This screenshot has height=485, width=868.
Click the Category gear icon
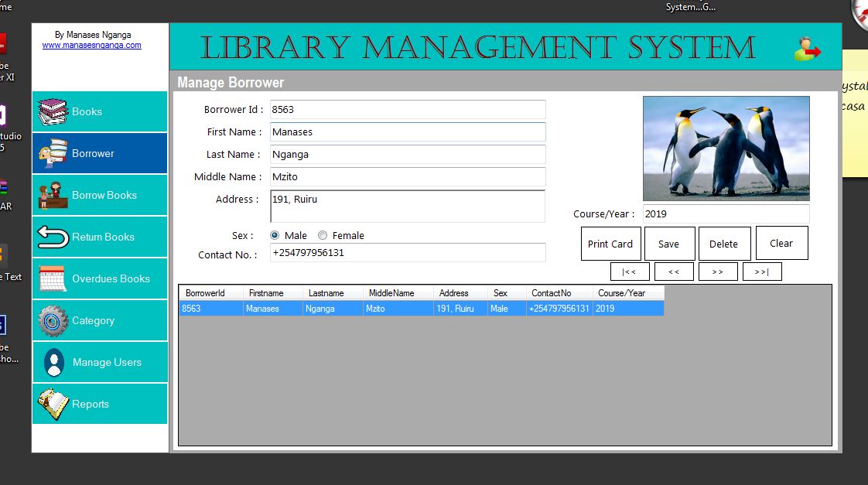(x=53, y=321)
